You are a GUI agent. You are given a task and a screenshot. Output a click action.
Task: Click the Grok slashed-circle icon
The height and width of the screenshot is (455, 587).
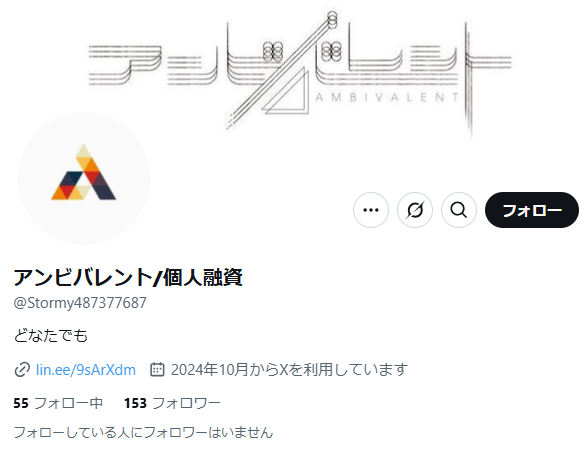coord(415,210)
